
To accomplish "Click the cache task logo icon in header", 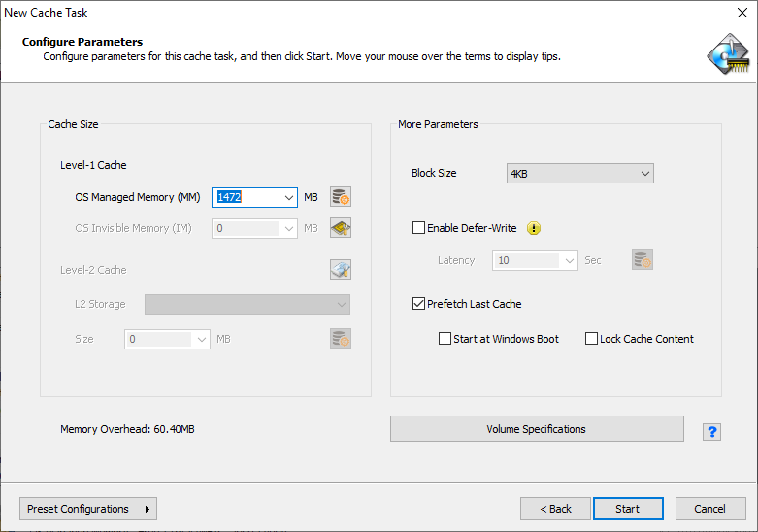I will coord(728,54).
